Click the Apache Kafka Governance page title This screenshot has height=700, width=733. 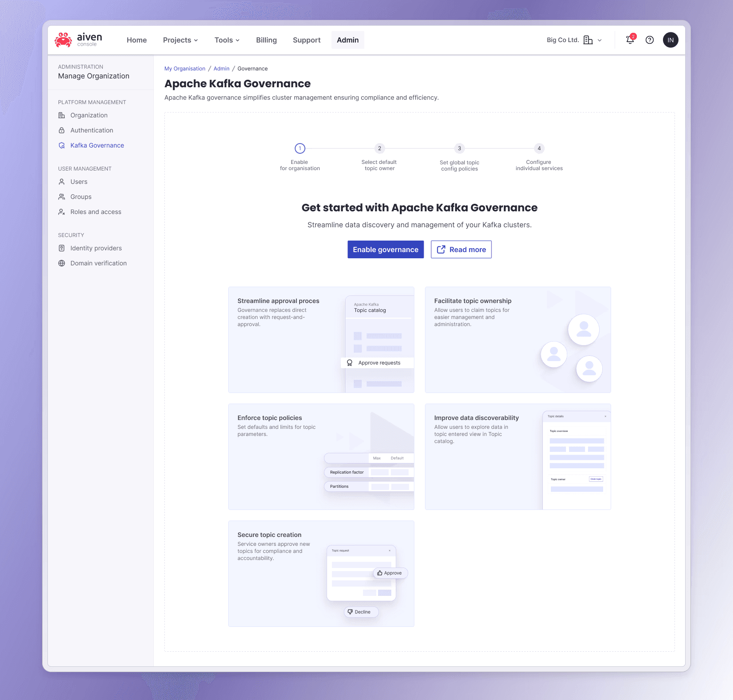[238, 84]
